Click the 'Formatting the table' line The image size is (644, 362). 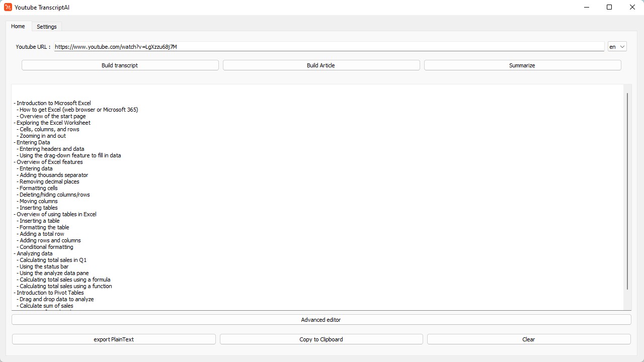click(x=44, y=227)
